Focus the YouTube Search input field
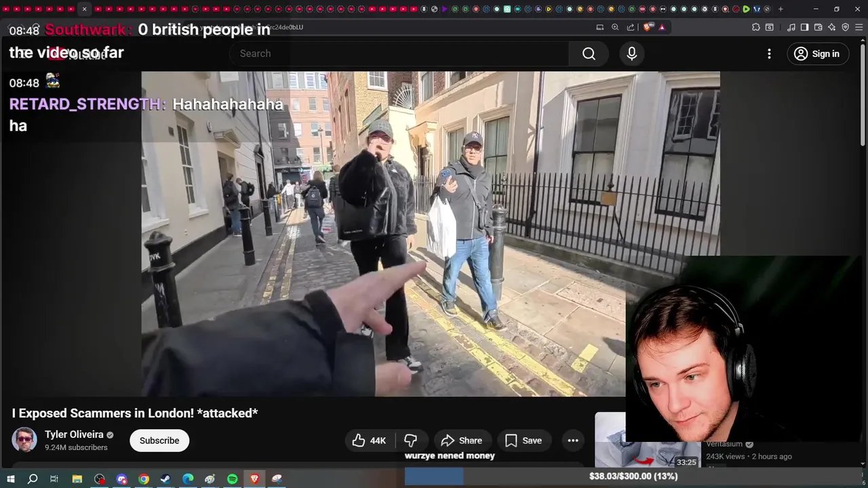868x488 pixels. point(400,54)
